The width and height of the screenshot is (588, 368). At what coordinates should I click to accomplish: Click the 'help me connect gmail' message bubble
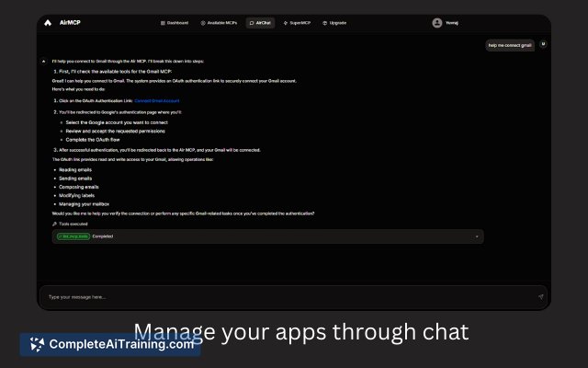pos(510,45)
